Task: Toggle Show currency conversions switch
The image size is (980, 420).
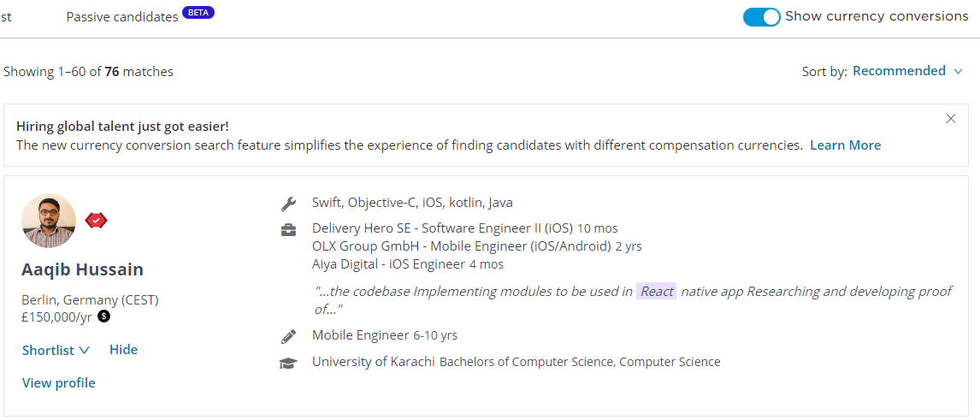Action: click(x=761, y=17)
